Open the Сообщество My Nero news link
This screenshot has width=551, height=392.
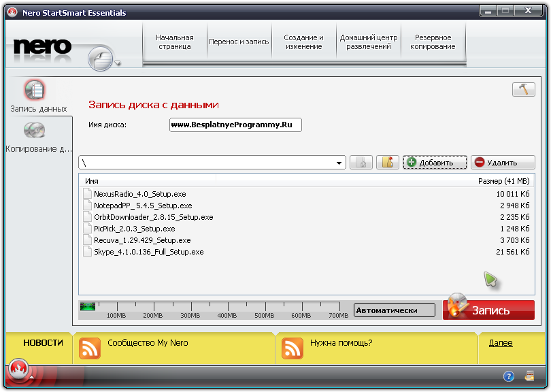point(148,343)
